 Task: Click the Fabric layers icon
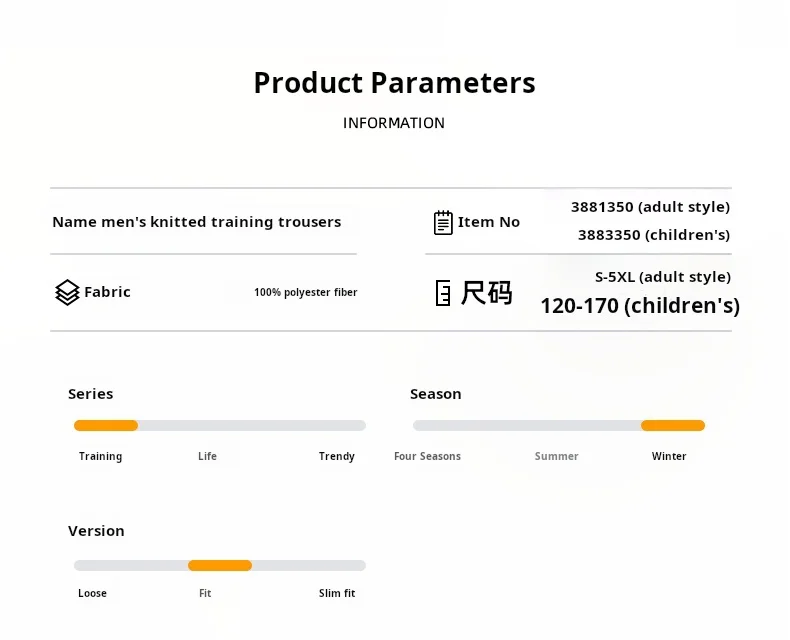67,292
